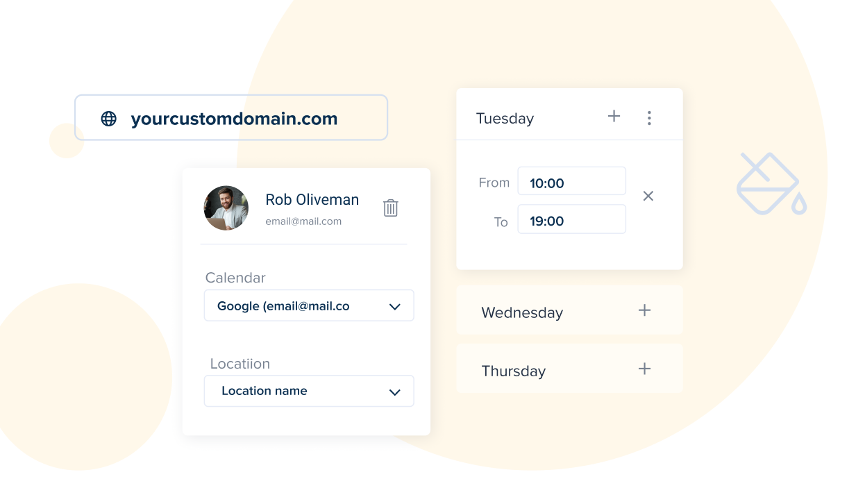
Task: Open Tuesday's three-dot options menu
Action: point(649,118)
